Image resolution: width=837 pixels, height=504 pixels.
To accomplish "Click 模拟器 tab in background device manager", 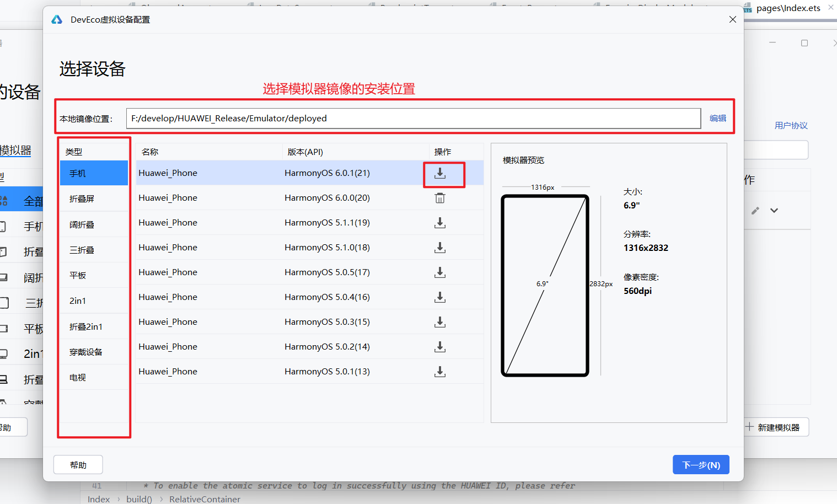I will (15, 150).
